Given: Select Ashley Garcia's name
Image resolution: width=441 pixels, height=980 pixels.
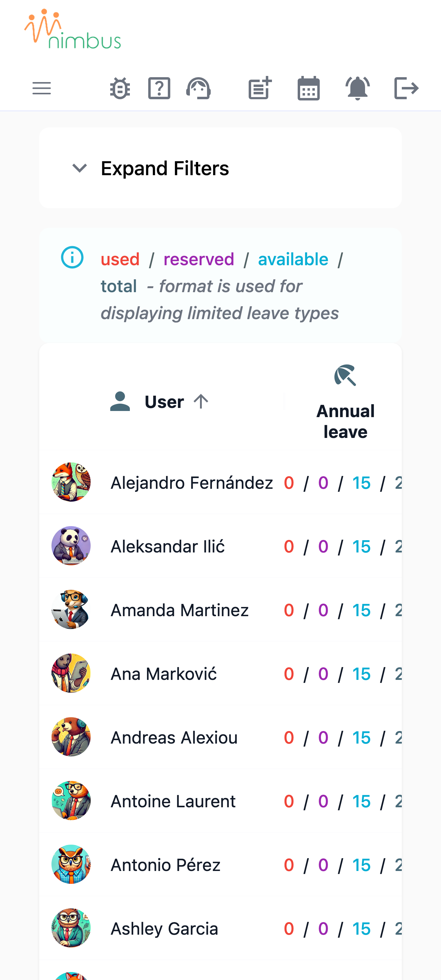Looking at the screenshot, I should (x=164, y=928).
